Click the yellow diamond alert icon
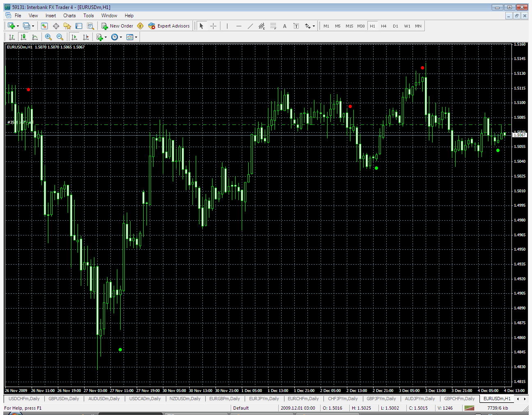Screen dimensions: 532x415 pos(140,26)
